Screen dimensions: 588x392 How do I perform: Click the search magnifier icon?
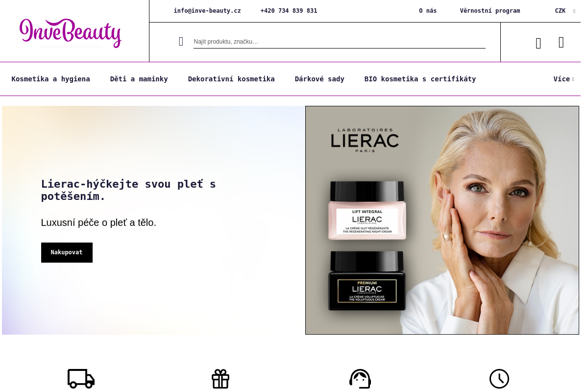pyautogui.click(x=181, y=42)
